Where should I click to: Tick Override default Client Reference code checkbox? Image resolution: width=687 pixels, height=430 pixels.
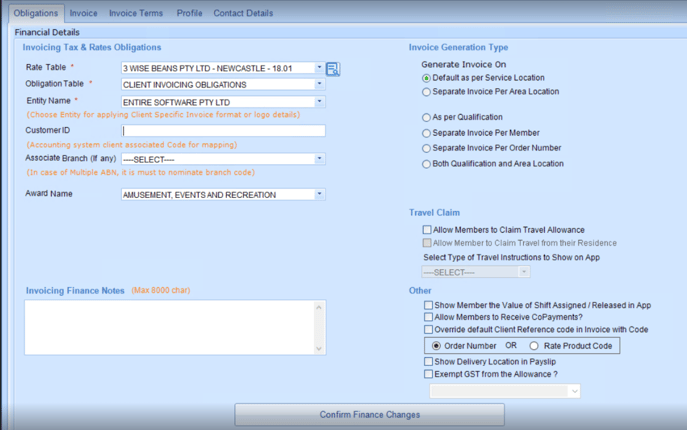click(428, 329)
